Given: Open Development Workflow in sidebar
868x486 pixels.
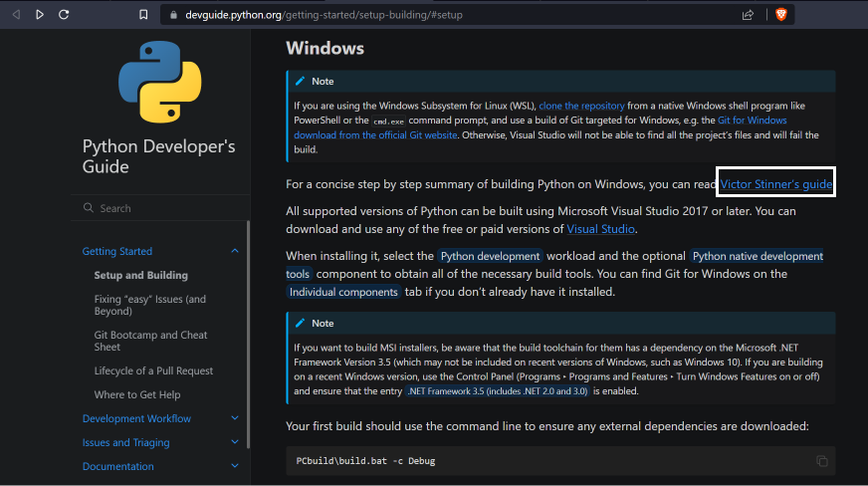Looking at the screenshot, I should coord(136,418).
